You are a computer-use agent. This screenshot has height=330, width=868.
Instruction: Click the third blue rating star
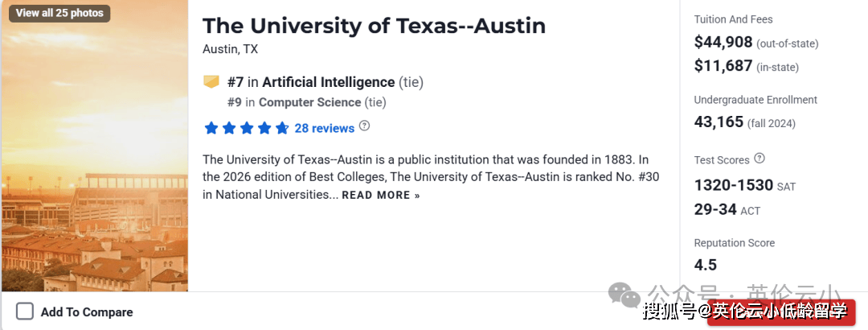click(247, 128)
